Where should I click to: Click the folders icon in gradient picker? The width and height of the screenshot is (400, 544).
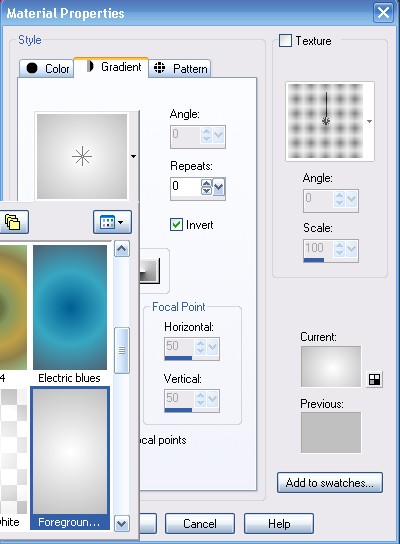[12, 222]
